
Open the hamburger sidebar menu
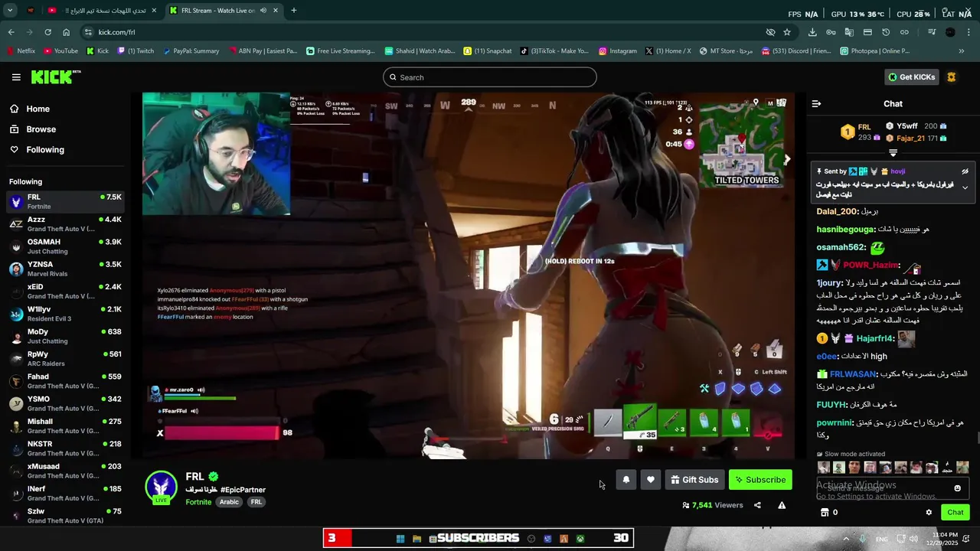point(16,77)
